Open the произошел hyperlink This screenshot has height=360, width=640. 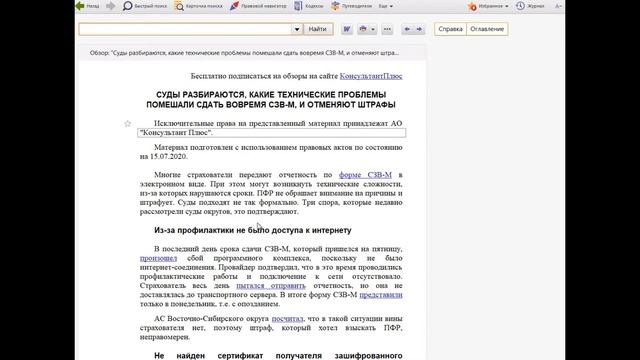158,258
